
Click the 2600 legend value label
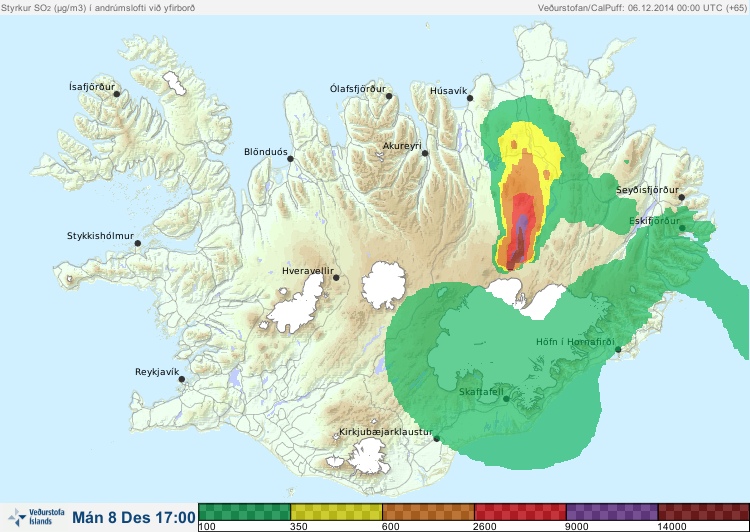[x=485, y=527]
